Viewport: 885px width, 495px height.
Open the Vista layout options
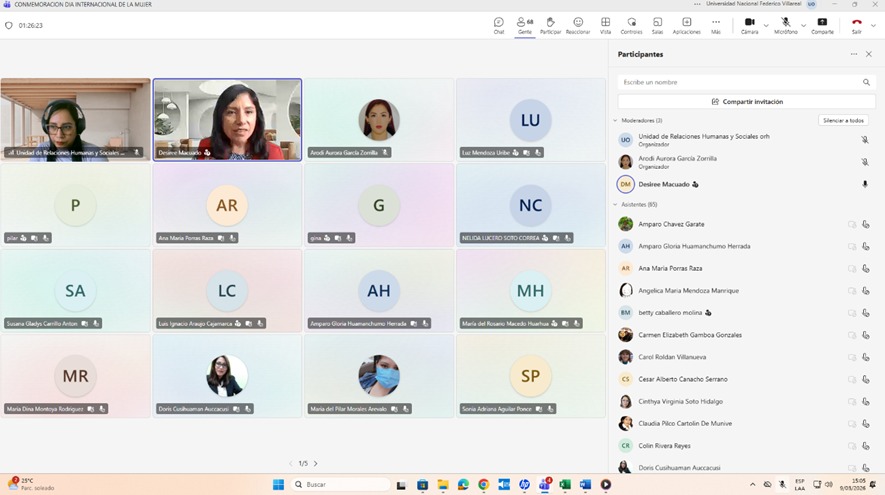click(x=605, y=25)
